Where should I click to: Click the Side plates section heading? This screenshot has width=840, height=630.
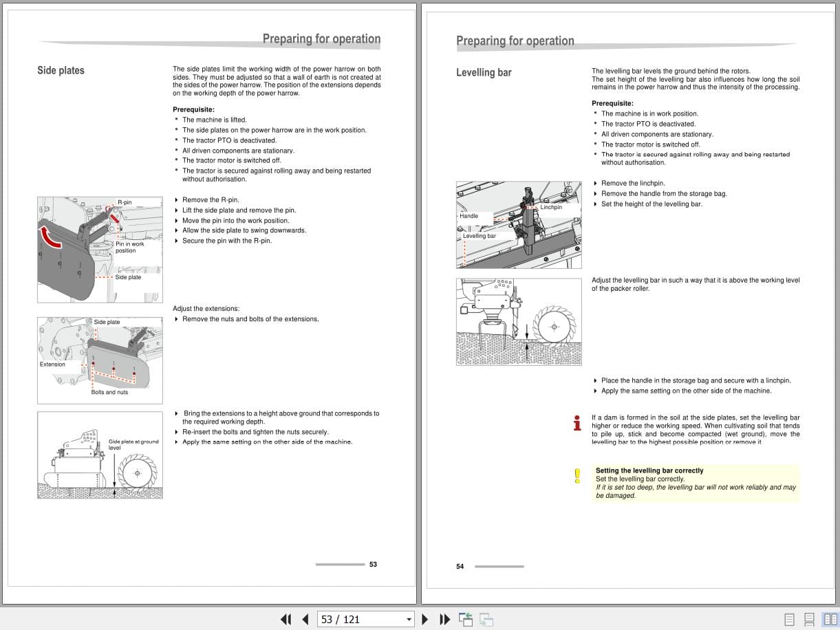(x=61, y=70)
